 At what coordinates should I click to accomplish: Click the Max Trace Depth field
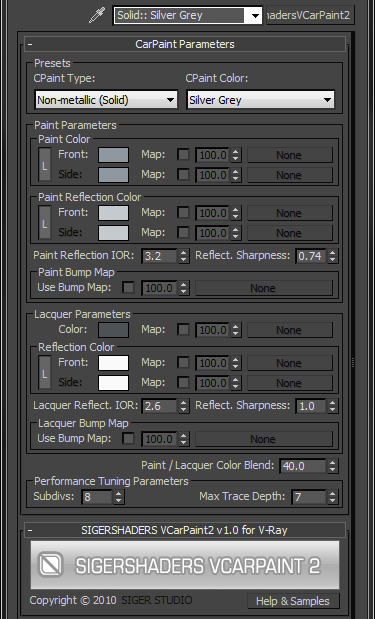(309, 497)
